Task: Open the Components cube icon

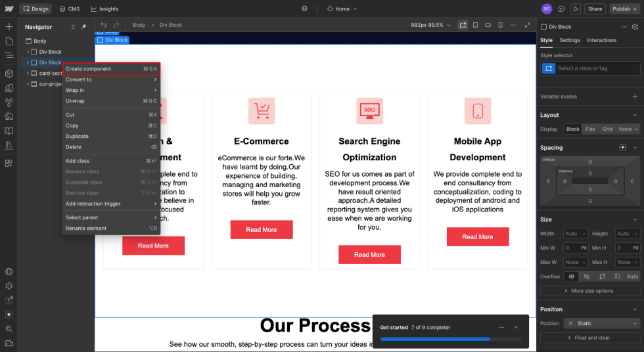Action: pyautogui.click(x=9, y=74)
